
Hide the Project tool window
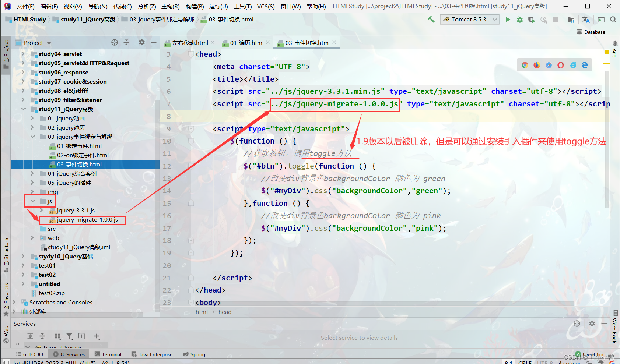click(x=154, y=43)
